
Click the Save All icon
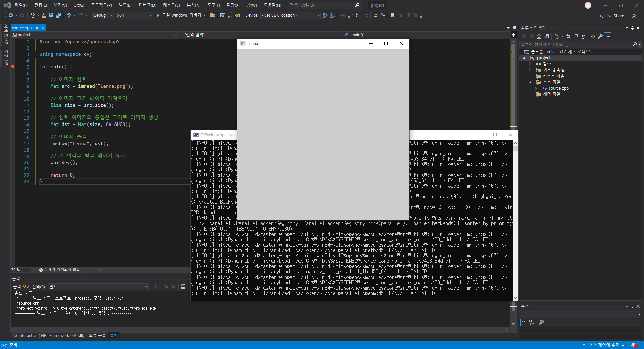tap(59, 15)
